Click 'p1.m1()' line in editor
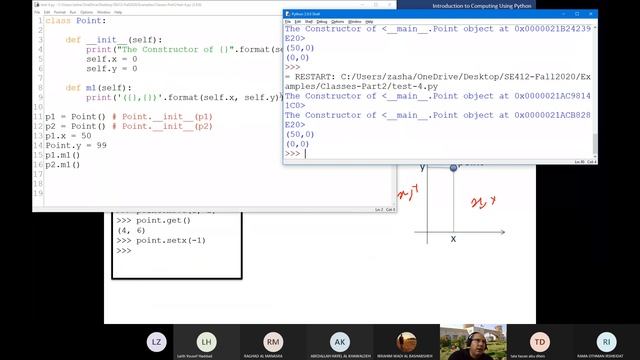This screenshot has width=640, height=360. (x=62, y=155)
